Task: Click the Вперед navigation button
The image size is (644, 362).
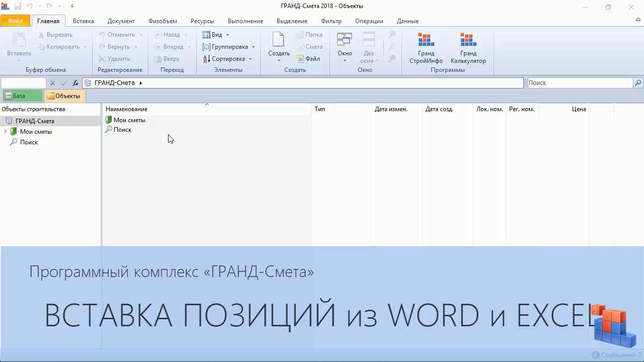Action: [x=169, y=47]
